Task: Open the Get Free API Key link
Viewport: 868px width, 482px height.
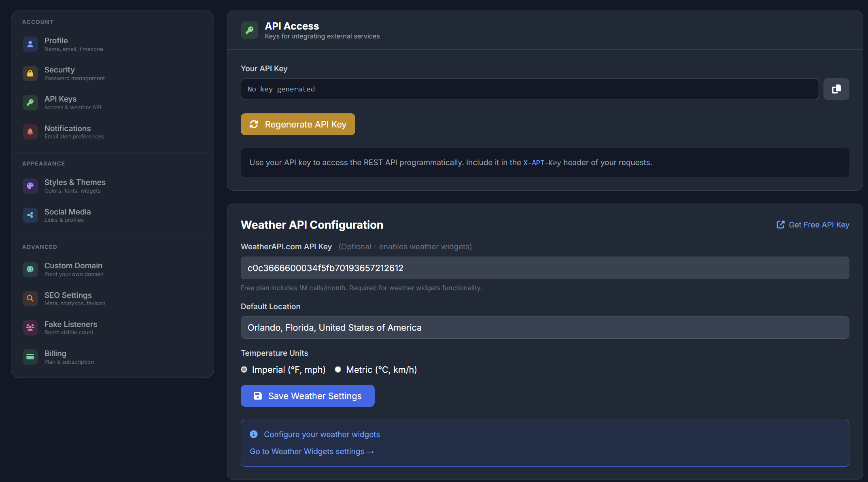Action: 812,225
